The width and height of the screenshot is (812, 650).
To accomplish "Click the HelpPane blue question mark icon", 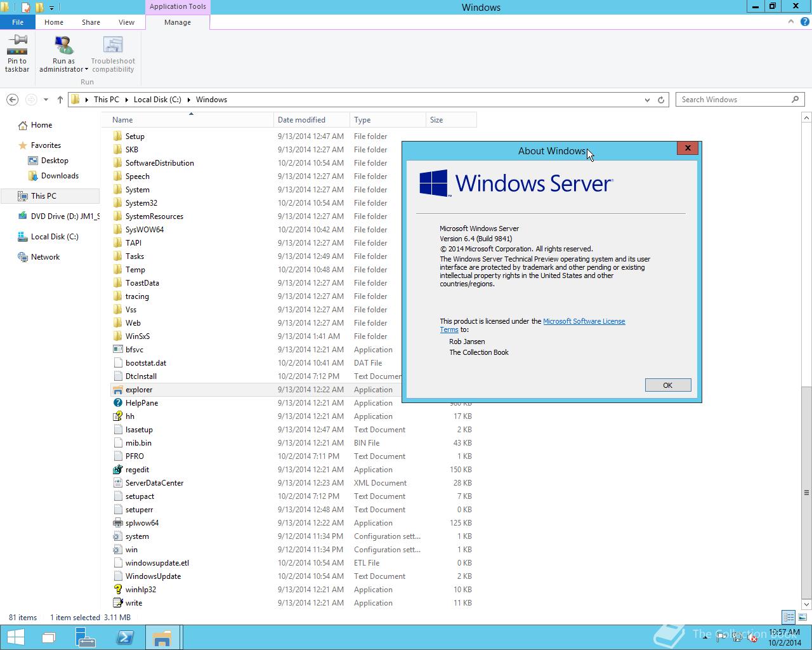I will 117,403.
